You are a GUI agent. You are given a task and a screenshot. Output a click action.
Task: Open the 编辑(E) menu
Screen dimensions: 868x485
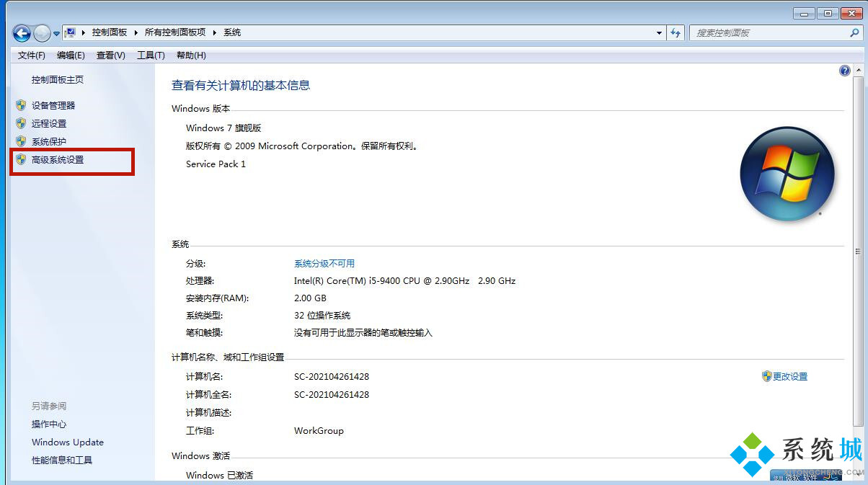tap(71, 55)
